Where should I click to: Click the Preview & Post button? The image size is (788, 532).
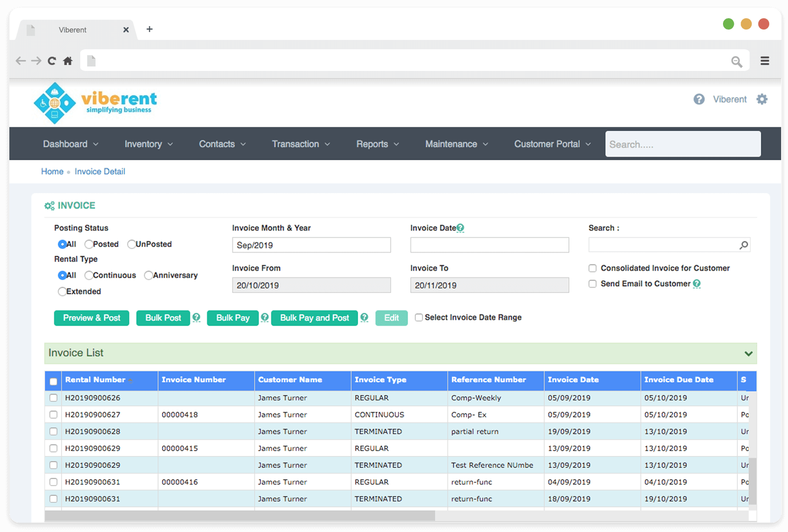click(x=92, y=318)
